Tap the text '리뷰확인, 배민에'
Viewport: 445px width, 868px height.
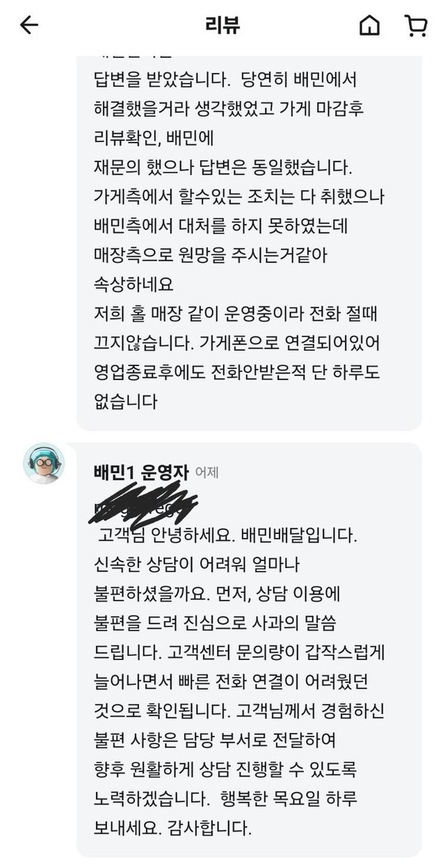tap(154, 139)
